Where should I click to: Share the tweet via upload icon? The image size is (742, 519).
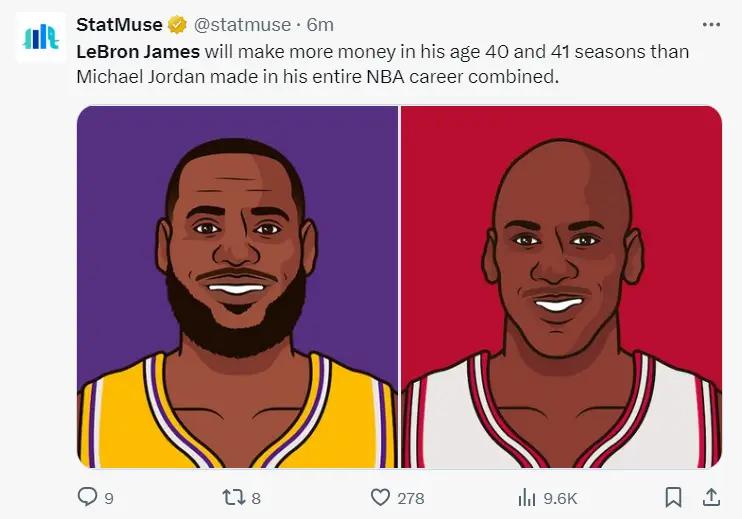click(712, 497)
